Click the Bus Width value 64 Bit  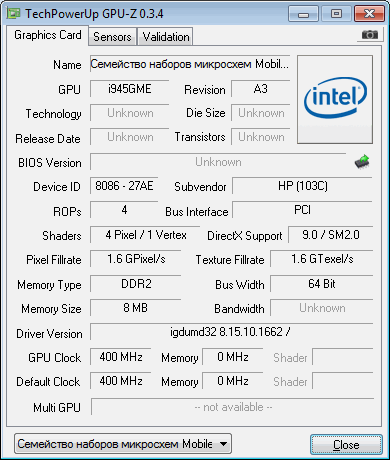[322, 284]
